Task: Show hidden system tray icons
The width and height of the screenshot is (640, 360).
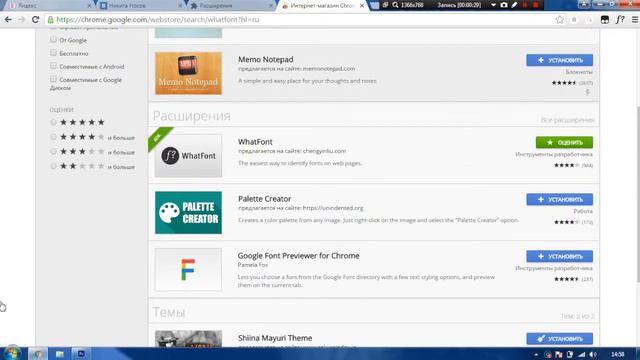Action: click(x=536, y=354)
